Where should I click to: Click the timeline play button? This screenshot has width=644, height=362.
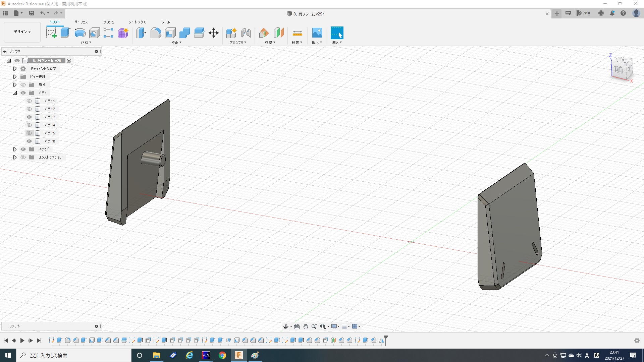tap(22, 341)
